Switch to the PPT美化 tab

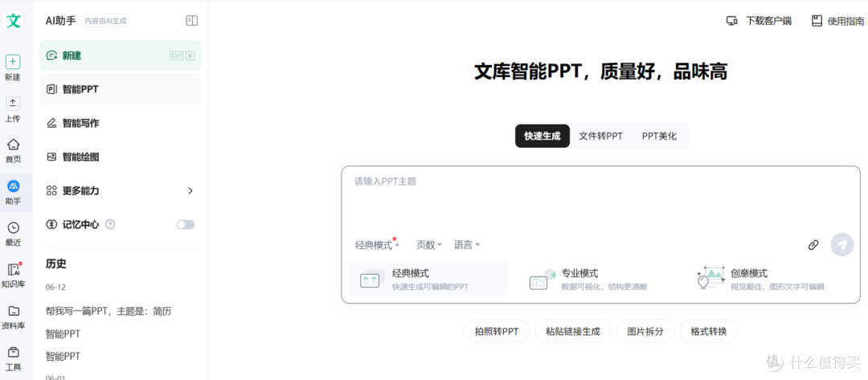point(659,136)
